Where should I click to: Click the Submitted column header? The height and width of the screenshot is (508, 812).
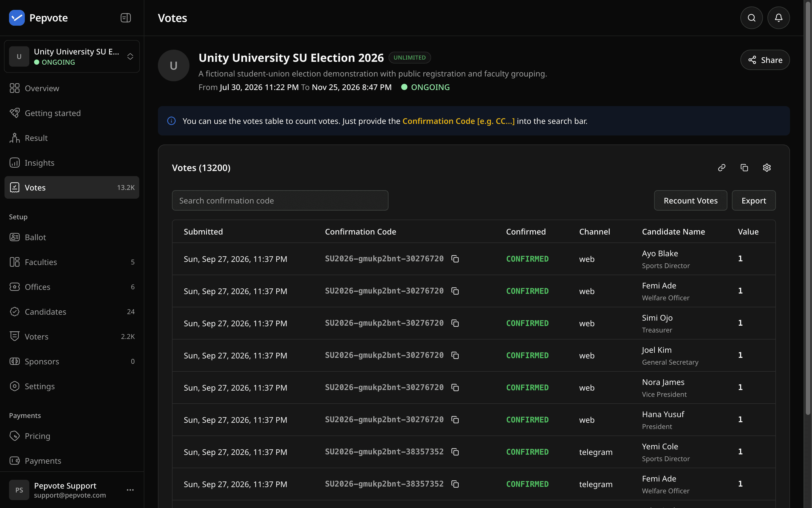pos(203,231)
